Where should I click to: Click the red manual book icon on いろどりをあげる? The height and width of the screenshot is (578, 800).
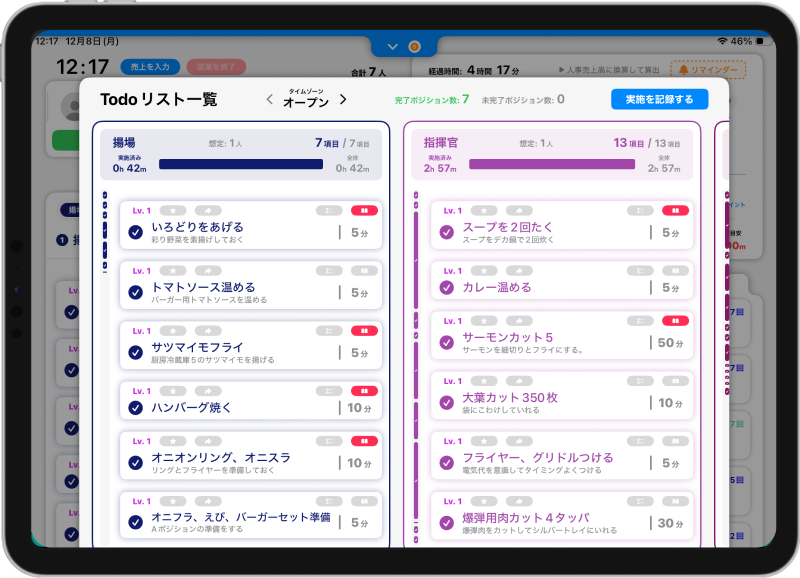click(x=364, y=211)
